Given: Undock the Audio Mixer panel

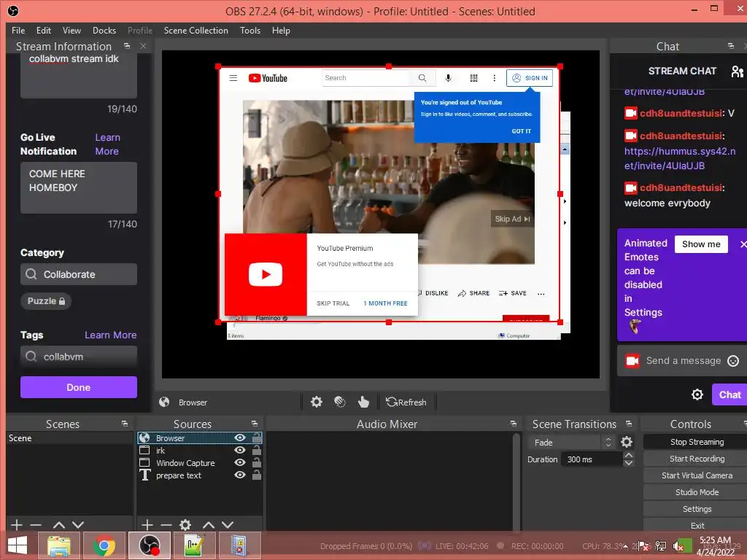Looking at the screenshot, I should pos(513,424).
